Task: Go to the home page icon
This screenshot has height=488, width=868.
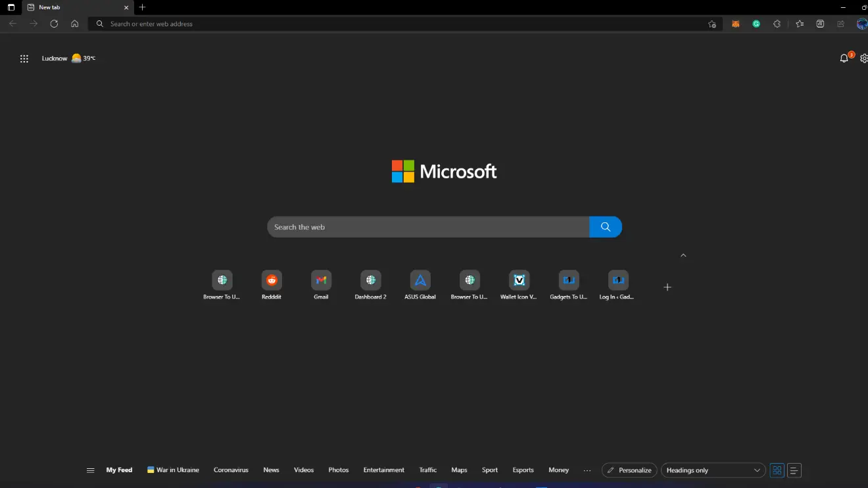Action: pyautogui.click(x=75, y=24)
